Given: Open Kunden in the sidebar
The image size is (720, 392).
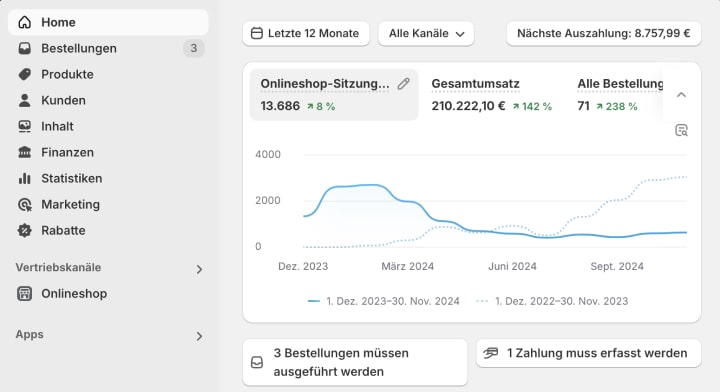Looking at the screenshot, I should click(x=108, y=100).
